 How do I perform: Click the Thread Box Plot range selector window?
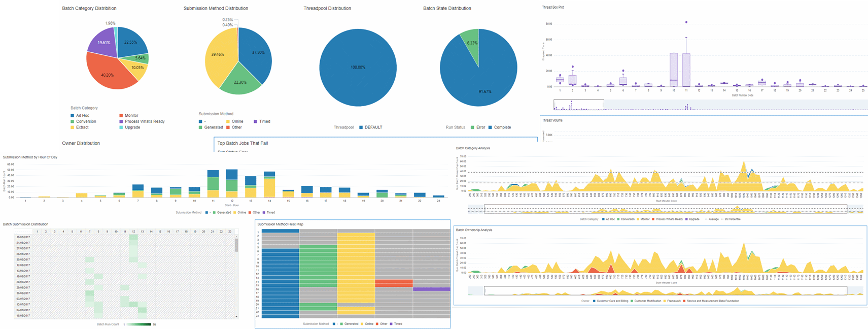[x=579, y=105]
